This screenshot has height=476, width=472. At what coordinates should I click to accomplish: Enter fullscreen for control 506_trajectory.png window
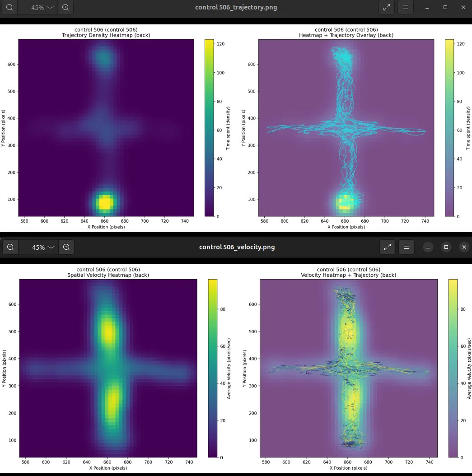pos(387,7)
